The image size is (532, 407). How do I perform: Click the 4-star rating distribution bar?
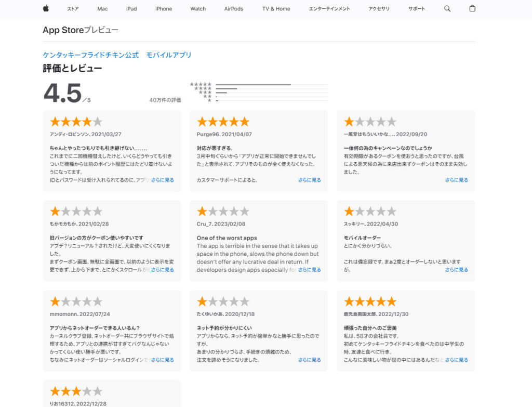(272, 88)
